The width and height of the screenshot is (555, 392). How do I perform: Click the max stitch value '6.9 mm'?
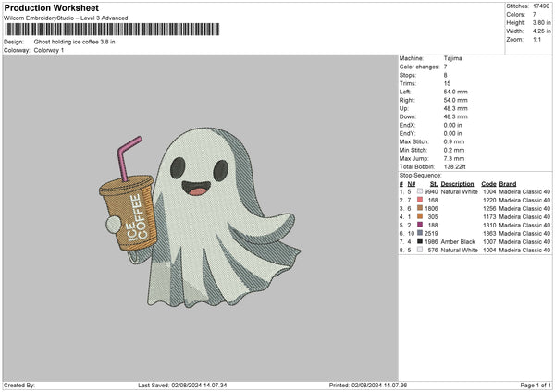coord(454,141)
